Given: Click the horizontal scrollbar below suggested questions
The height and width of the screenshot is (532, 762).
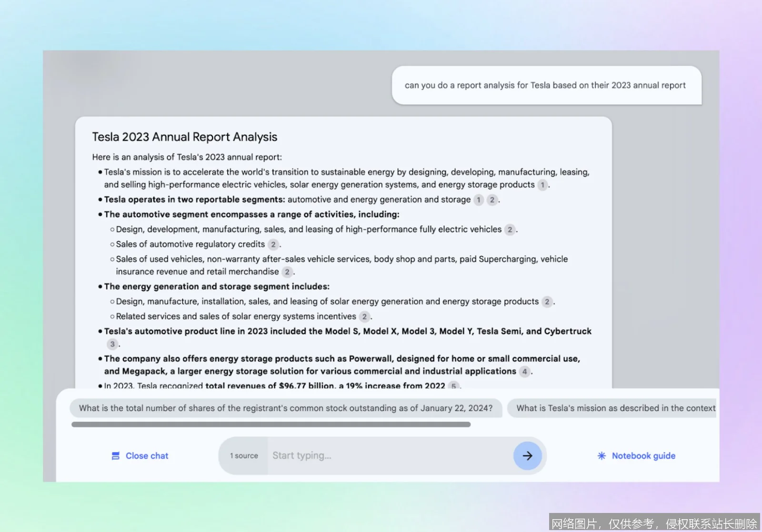Looking at the screenshot, I should [271, 424].
